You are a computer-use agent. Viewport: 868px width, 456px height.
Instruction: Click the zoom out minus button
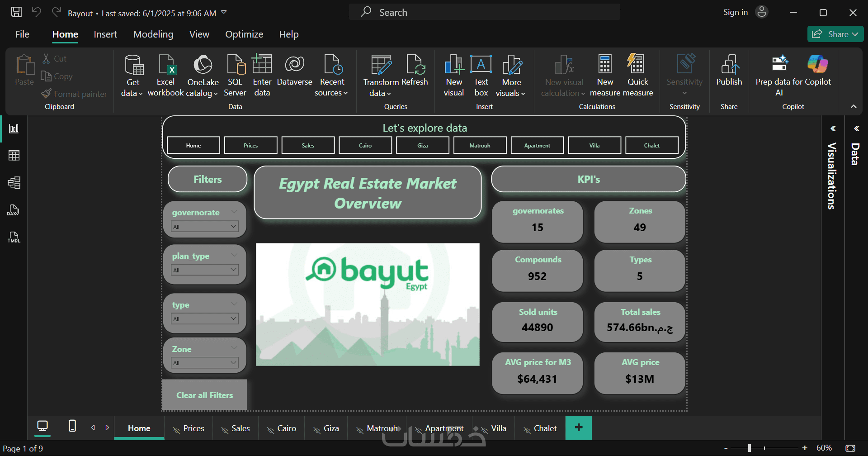[726, 448]
